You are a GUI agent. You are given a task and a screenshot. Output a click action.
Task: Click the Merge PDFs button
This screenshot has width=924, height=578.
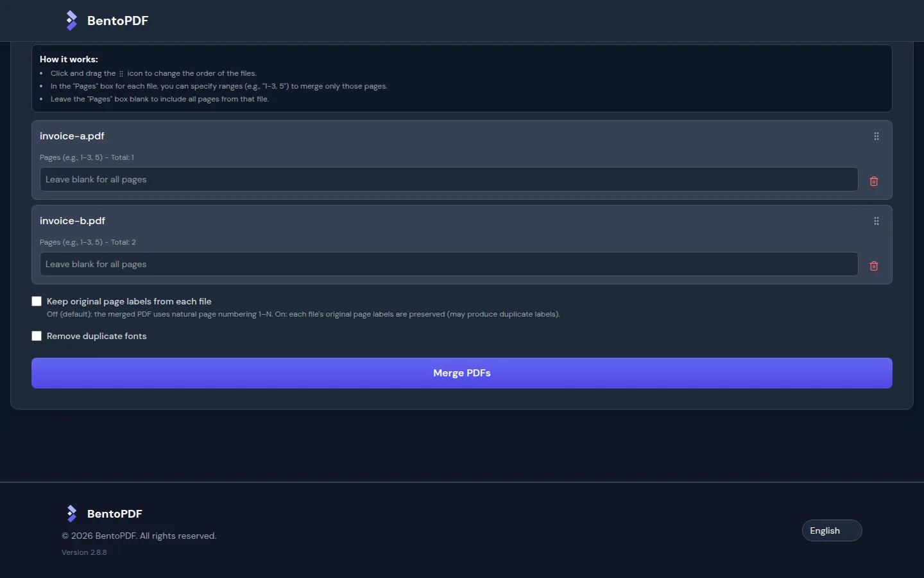point(462,373)
